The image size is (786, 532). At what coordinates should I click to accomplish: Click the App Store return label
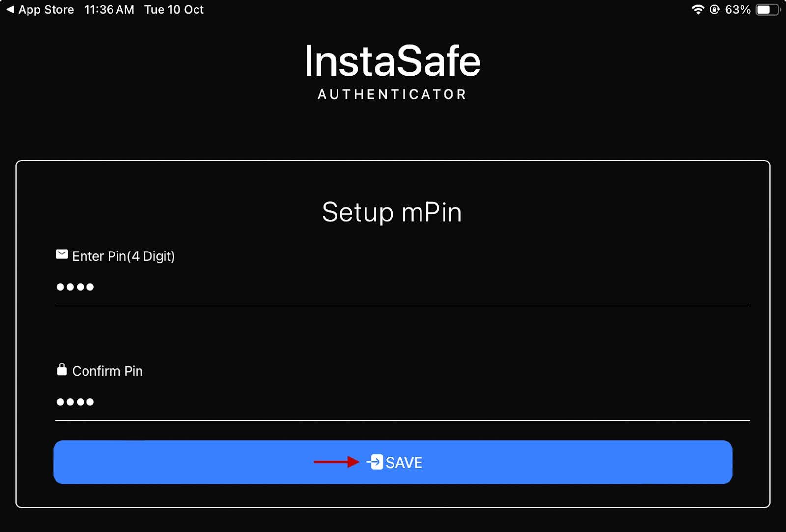[x=46, y=10]
